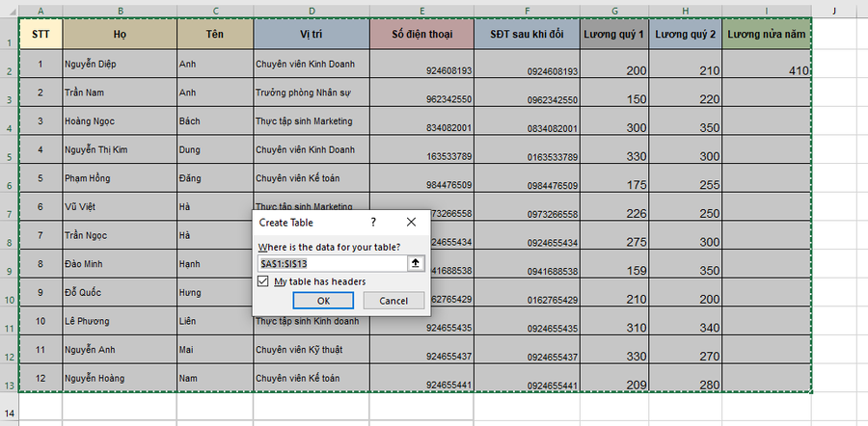Select column G header
Image resolution: width=868 pixels, height=426 pixels.
[614, 11]
